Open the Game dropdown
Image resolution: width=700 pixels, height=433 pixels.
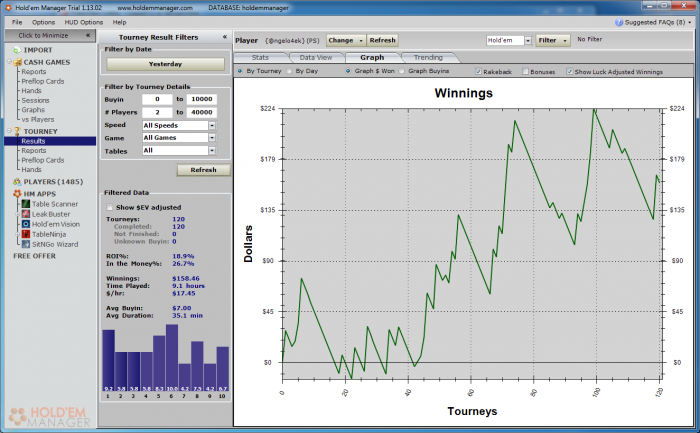point(212,138)
